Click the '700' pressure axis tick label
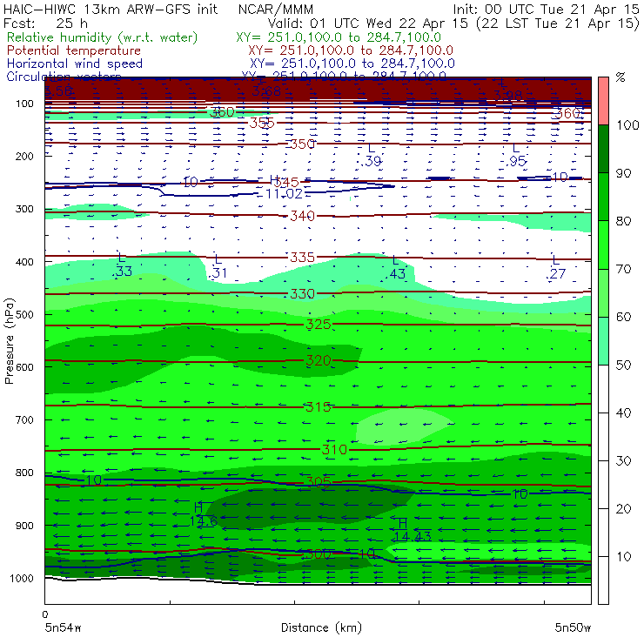Viewport: 644px width, 644px height. click(24, 419)
